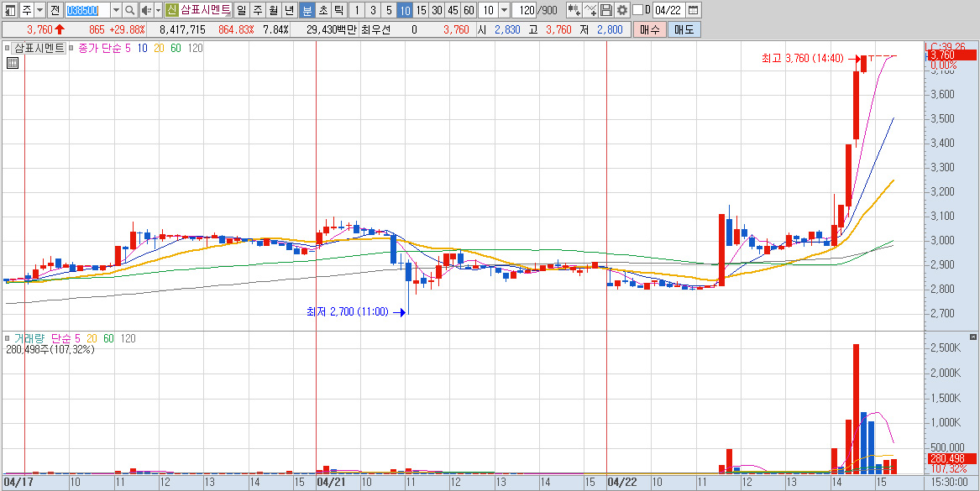This screenshot has height=491, width=980.
Task: Click the speaker sound icon
Action: (x=146, y=10)
